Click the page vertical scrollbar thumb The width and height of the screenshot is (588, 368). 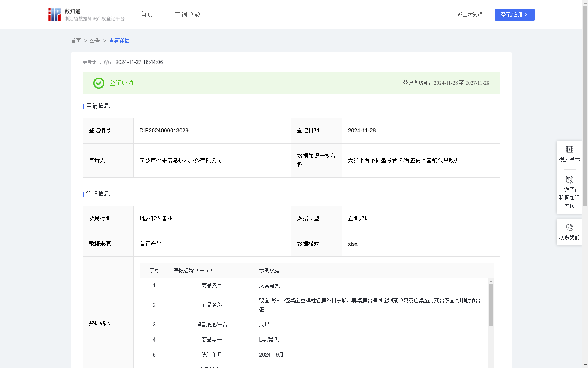(x=585, y=106)
